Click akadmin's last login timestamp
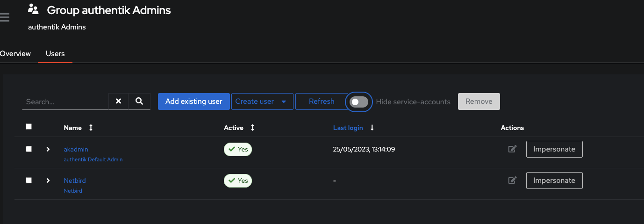The height and width of the screenshot is (224, 644). click(x=364, y=150)
